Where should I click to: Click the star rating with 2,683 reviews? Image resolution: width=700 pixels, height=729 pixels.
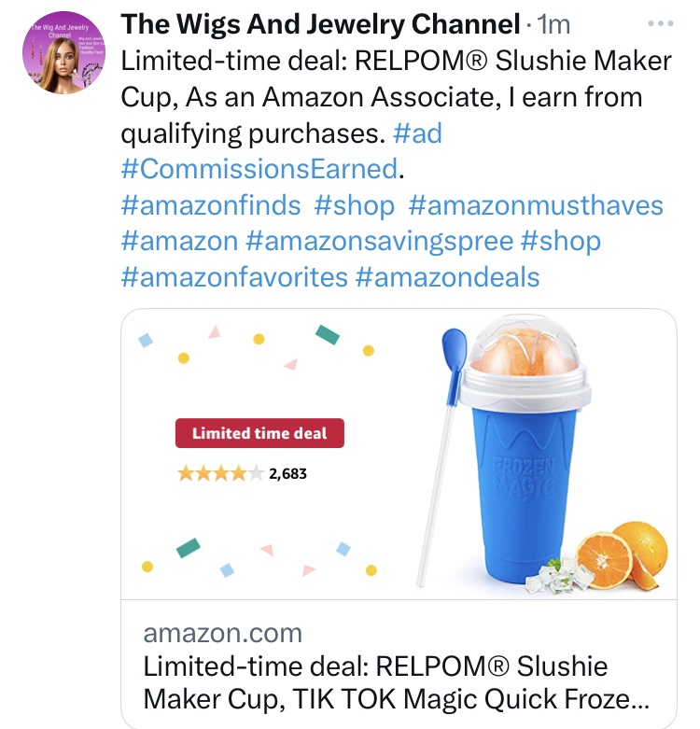coord(242,474)
